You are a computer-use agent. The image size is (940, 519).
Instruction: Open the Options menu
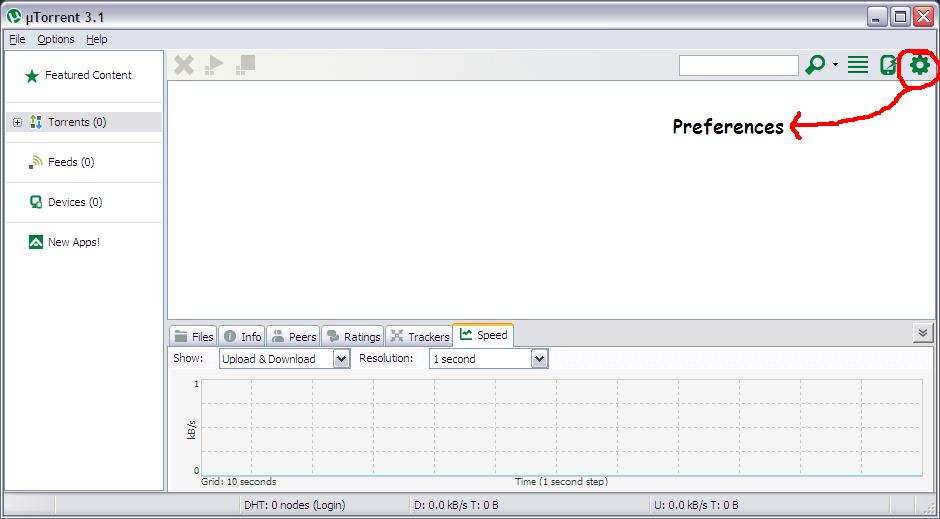[56, 39]
